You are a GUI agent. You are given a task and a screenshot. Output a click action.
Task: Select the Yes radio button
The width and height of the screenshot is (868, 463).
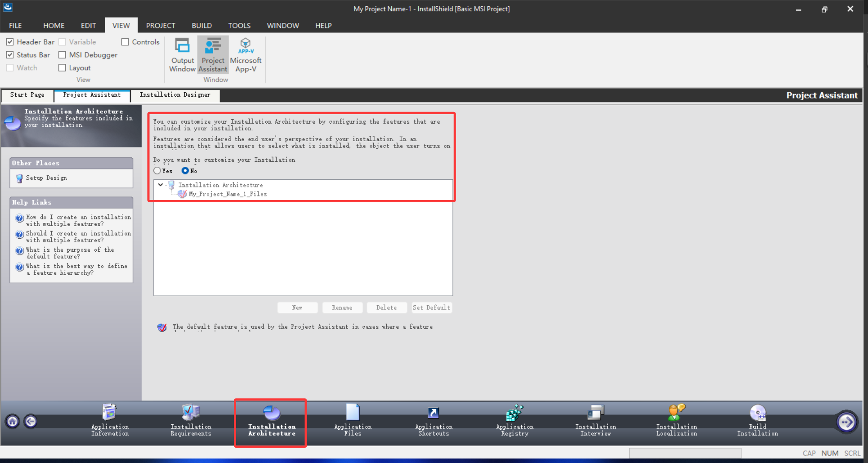pyautogui.click(x=157, y=171)
